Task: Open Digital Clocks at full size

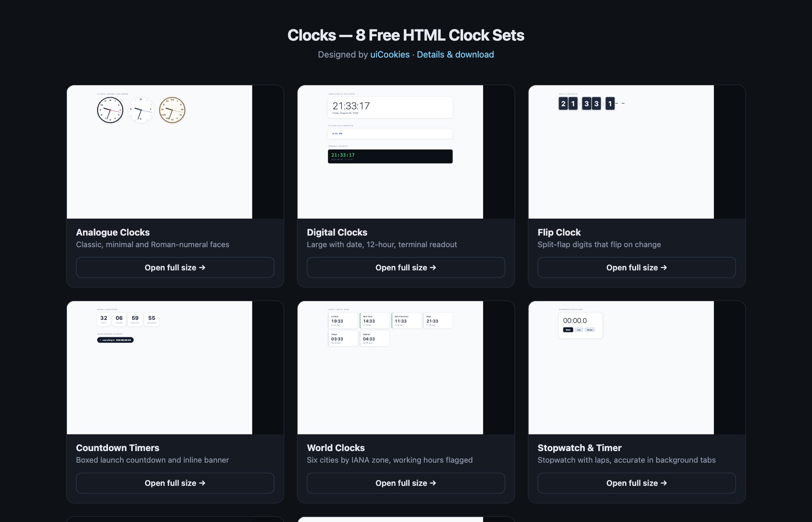Action: pyautogui.click(x=406, y=267)
